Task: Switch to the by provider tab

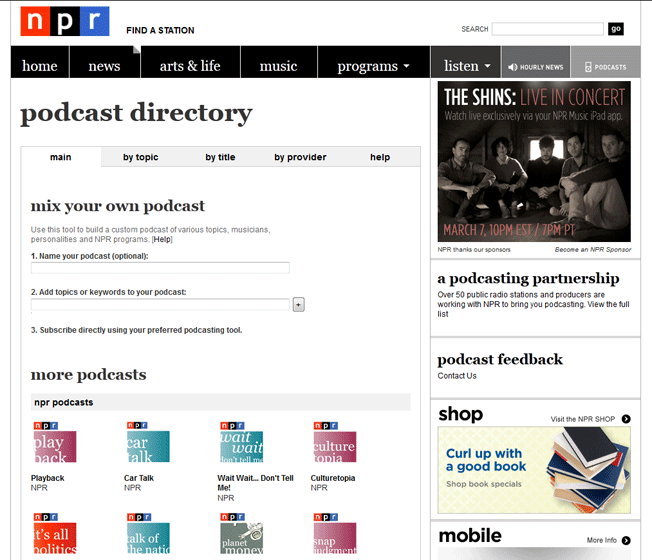Action: [300, 157]
